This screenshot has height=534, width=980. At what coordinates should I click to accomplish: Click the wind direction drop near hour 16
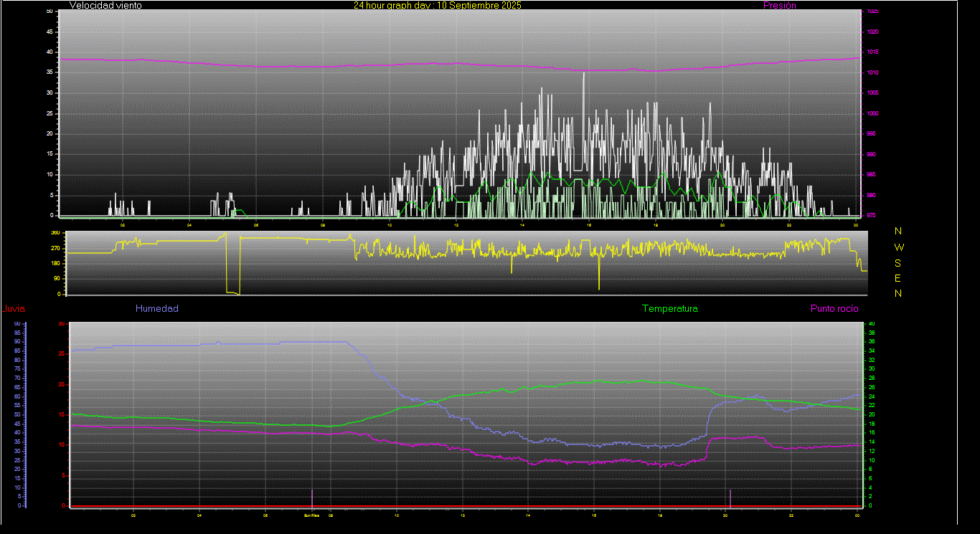click(599, 276)
